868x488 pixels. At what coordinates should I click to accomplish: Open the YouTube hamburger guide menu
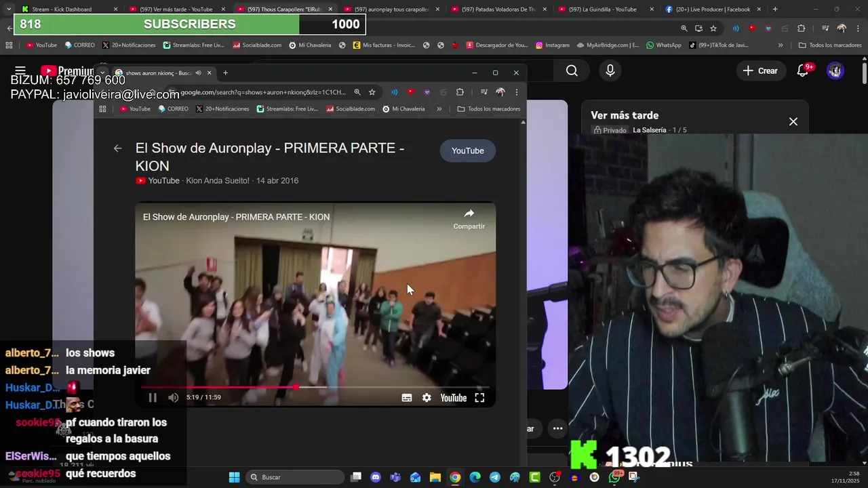[x=20, y=70]
